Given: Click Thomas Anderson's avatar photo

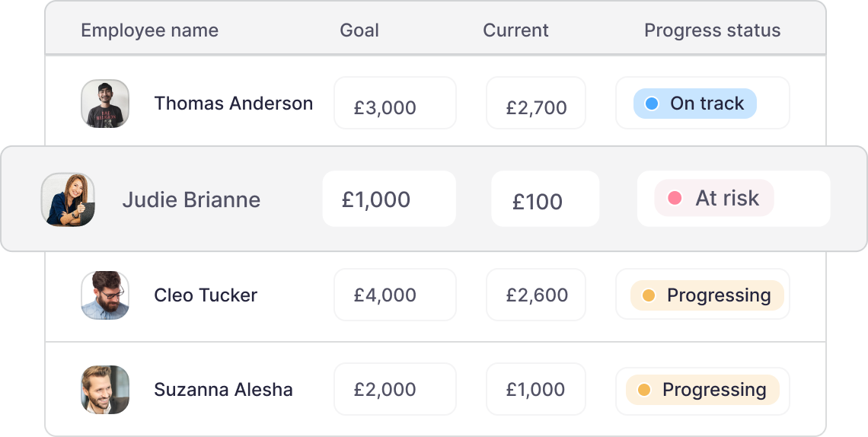Looking at the screenshot, I should 105,104.
